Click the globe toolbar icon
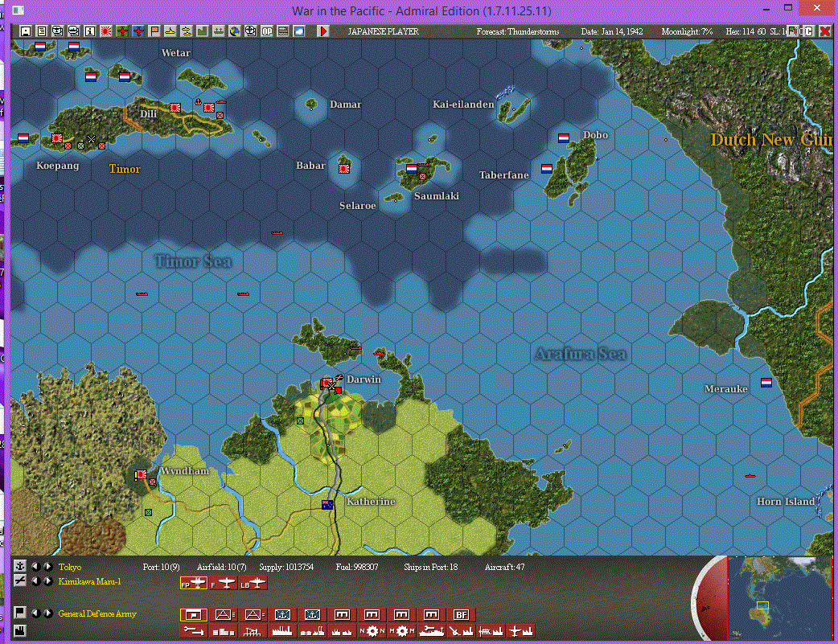This screenshot has width=838, height=644. (235, 31)
